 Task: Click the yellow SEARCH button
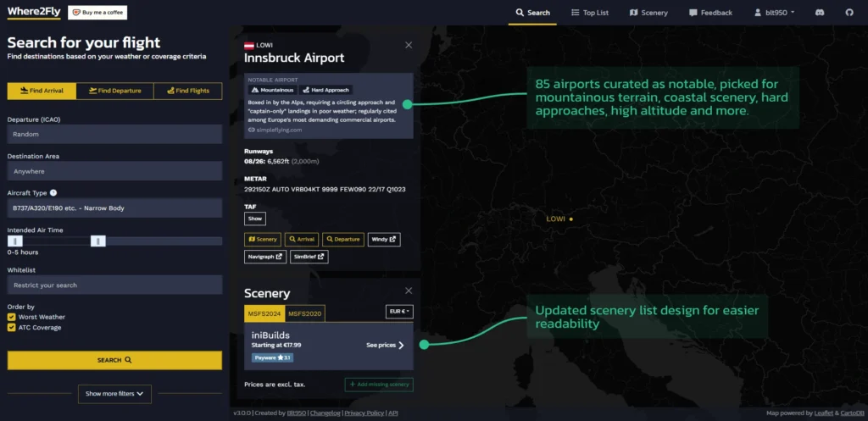coord(114,360)
